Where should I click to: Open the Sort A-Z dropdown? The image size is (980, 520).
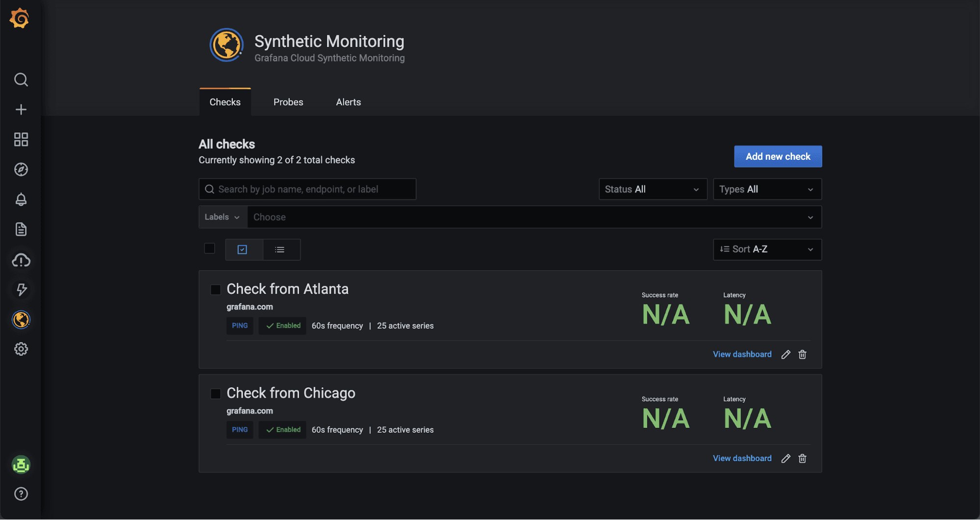pos(767,249)
